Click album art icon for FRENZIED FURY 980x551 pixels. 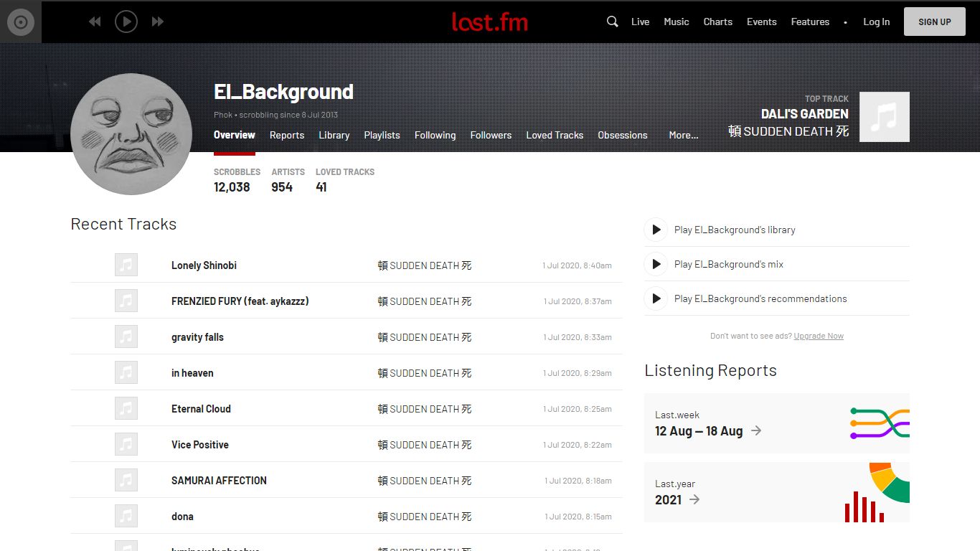[126, 301]
